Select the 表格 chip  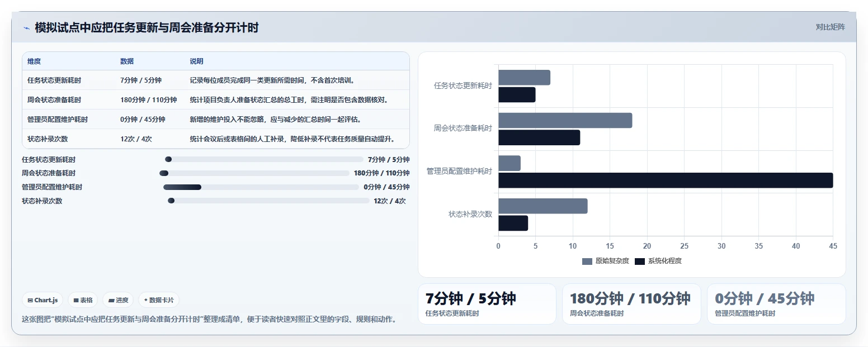pyautogui.click(x=83, y=300)
